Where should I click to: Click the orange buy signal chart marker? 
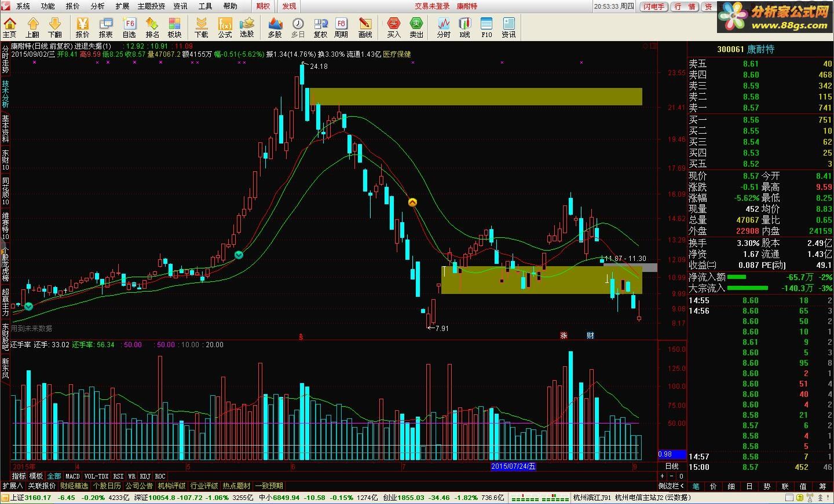click(412, 202)
